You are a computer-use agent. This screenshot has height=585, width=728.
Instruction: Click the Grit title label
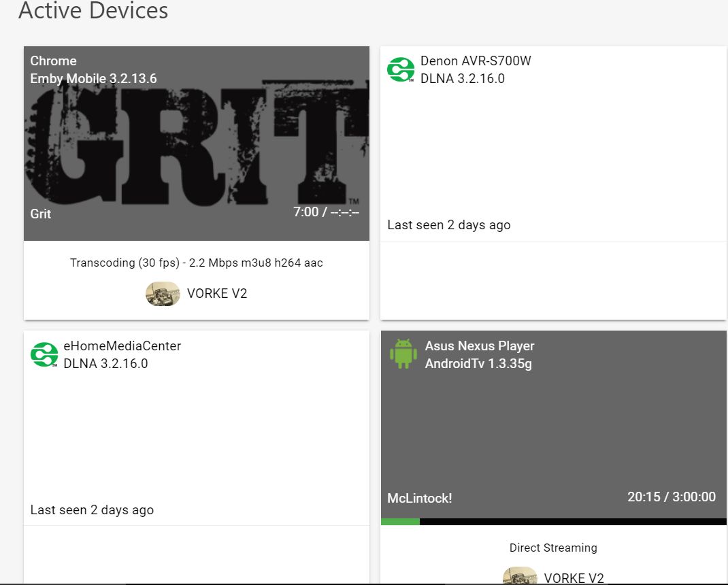[x=40, y=214]
